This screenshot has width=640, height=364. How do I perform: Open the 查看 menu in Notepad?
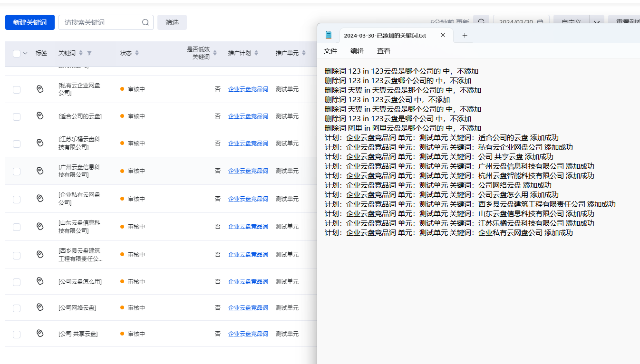pyautogui.click(x=384, y=51)
